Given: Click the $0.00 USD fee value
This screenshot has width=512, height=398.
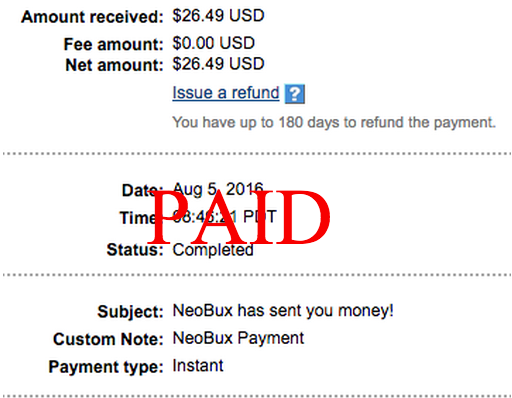Looking at the screenshot, I should pyautogui.click(x=214, y=43).
